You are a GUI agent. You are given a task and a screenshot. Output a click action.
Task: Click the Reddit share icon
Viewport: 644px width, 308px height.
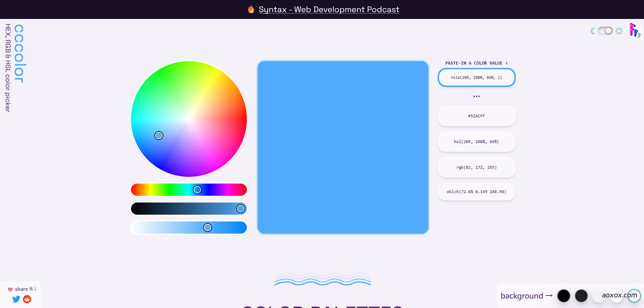[27, 299]
